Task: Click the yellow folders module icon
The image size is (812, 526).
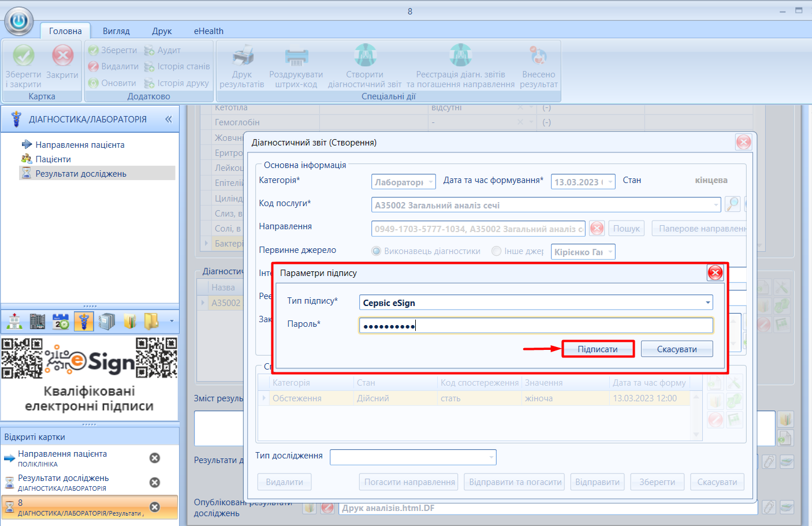Action: pyautogui.click(x=151, y=321)
